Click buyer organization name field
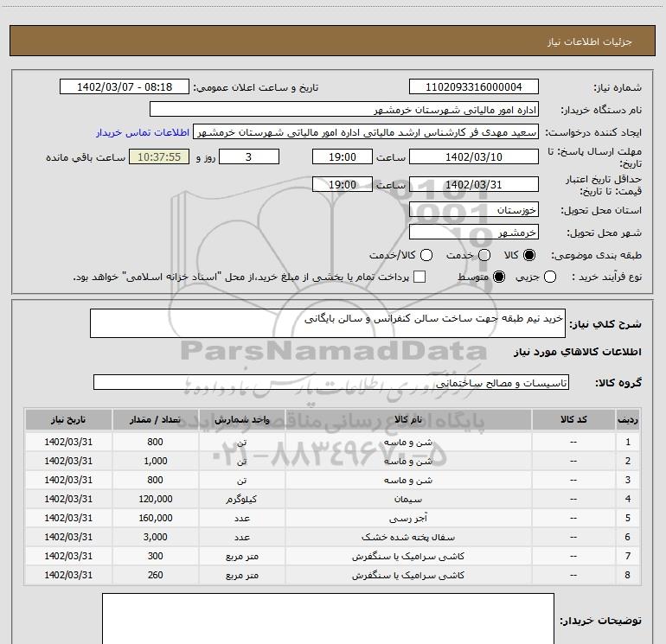This screenshot has height=644, width=666. (344, 110)
